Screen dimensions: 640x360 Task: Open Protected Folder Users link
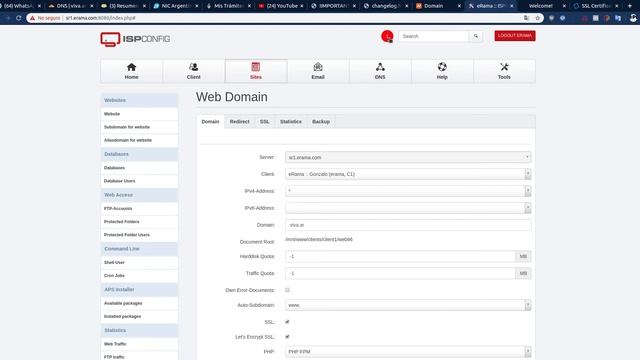coord(139,235)
